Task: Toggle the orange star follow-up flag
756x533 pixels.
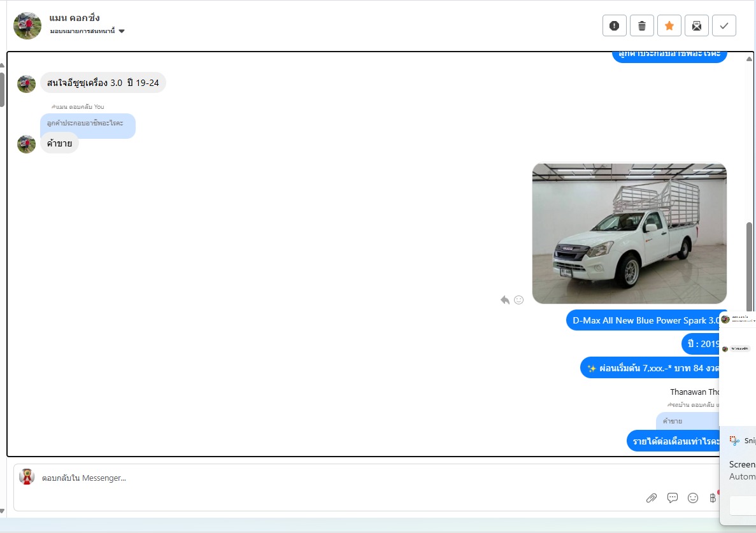Action: click(669, 25)
